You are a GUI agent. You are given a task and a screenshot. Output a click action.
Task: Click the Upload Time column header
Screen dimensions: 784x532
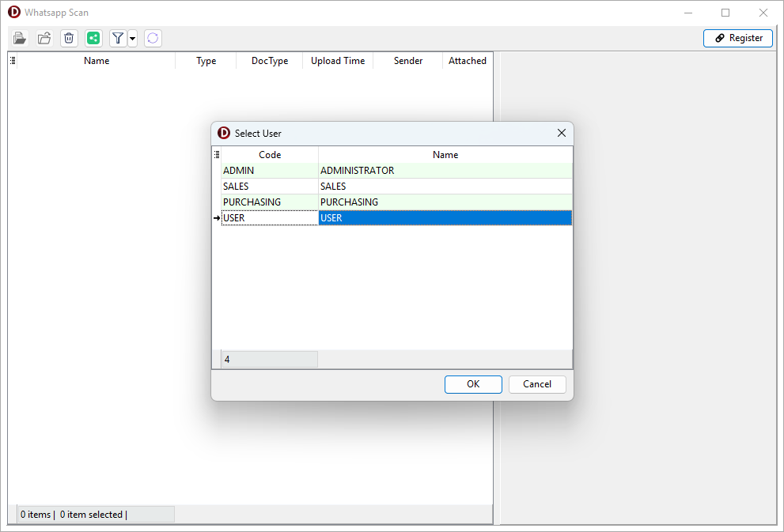338,60
